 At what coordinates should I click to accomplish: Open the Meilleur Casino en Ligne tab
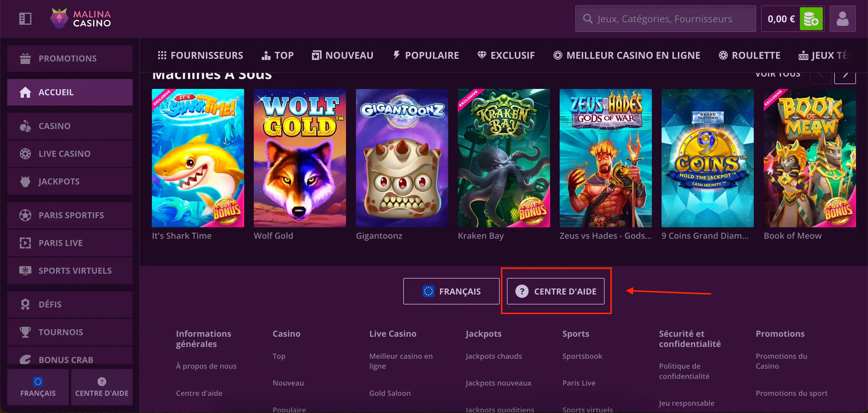(x=627, y=55)
